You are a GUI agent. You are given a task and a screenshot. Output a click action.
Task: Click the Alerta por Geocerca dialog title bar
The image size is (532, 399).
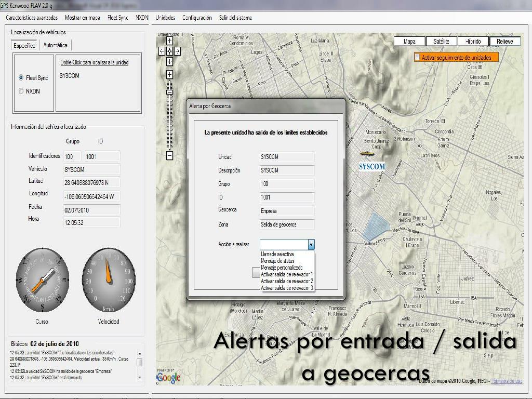click(265, 106)
